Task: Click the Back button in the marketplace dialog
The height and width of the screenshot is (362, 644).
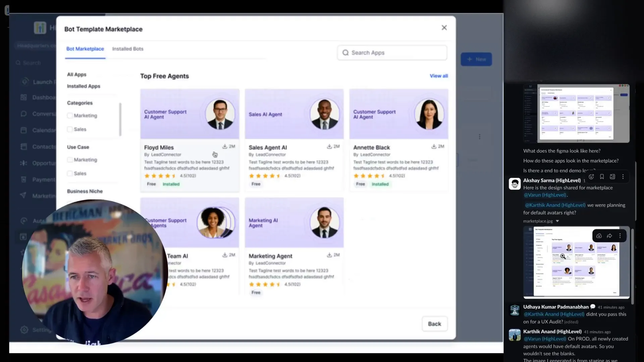Action: tap(434, 324)
